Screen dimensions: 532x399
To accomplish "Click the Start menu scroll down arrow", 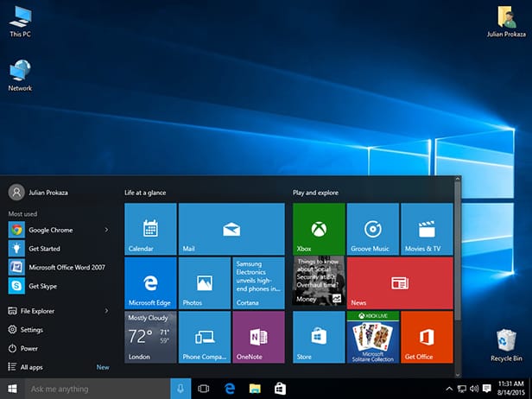I will click(458, 375).
